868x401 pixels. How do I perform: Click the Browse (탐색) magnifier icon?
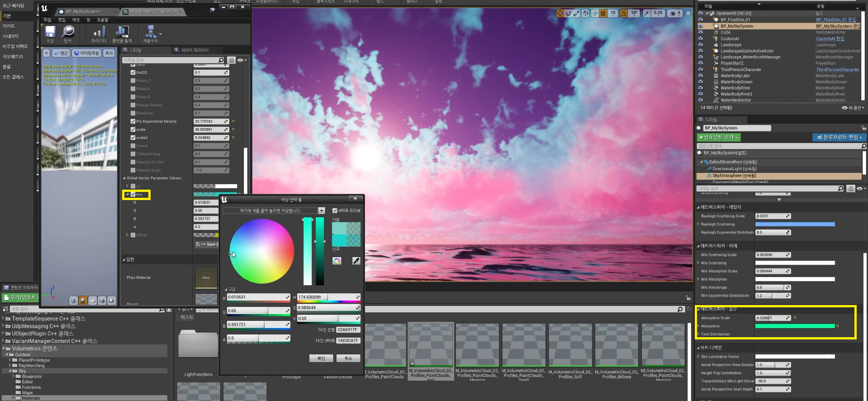[x=68, y=32]
